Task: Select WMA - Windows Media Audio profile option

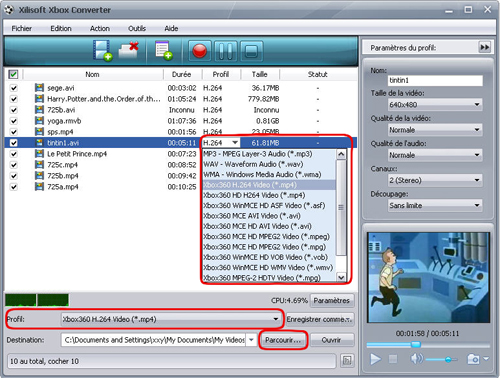Action: point(269,174)
